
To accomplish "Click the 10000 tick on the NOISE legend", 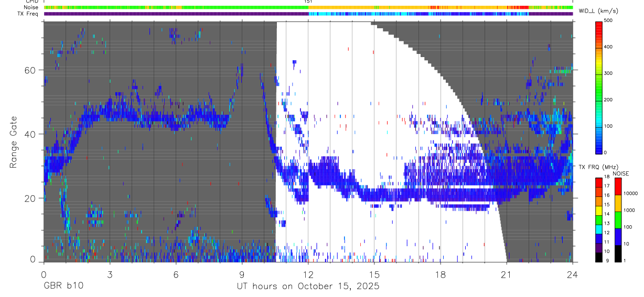I will pyautogui.click(x=630, y=194).
